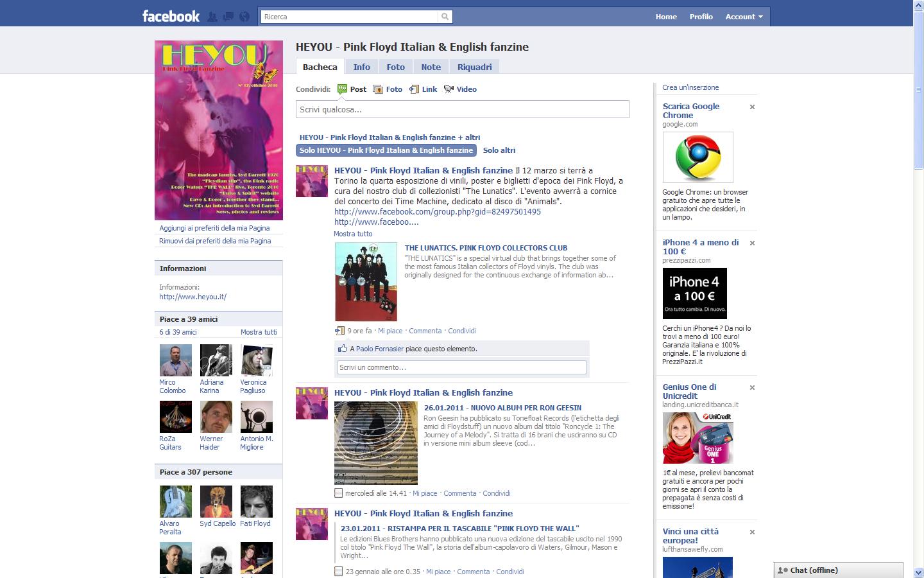Image resolution: width=924 pixels, height=578 pixels.
Task: Click the iPhone 4 a 100 € ad image
Action: 695,293
